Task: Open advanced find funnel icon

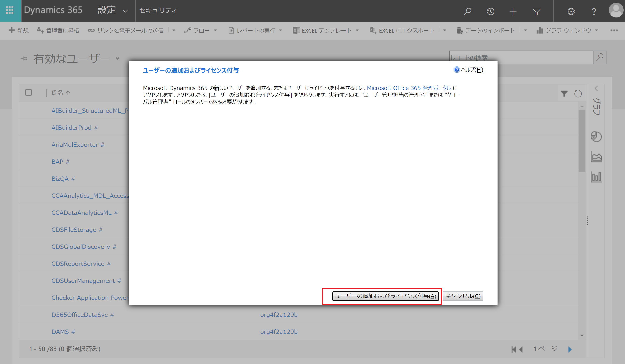Action: 536,11
